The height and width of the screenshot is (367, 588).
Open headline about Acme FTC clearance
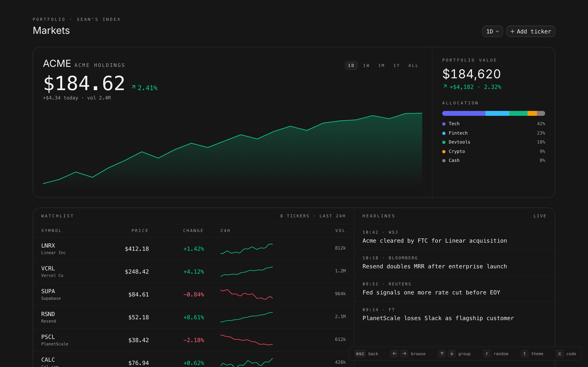(434, 241)
